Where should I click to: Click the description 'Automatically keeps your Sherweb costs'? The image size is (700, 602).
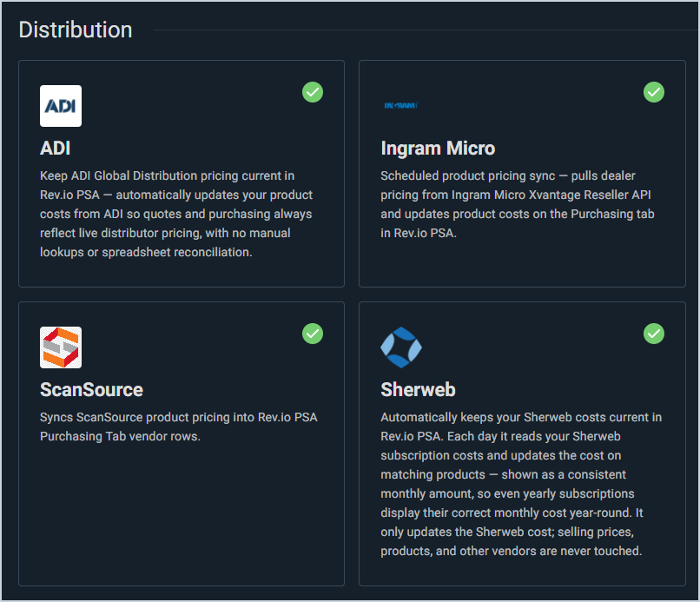coord(521,484)
